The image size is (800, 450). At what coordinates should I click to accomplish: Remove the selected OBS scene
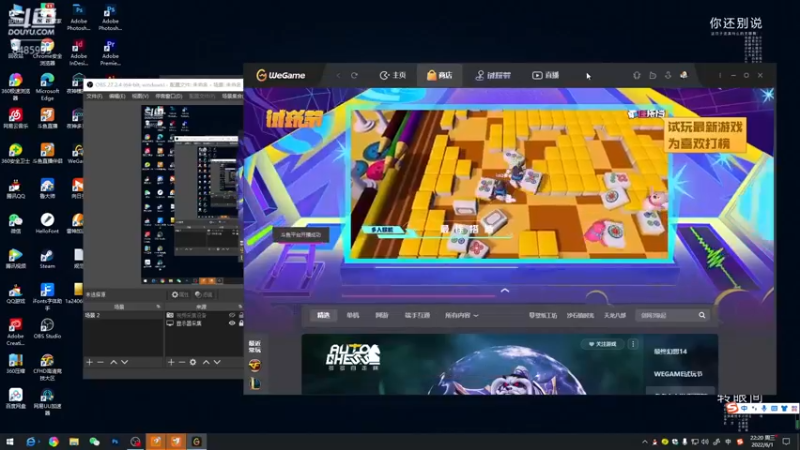100,362
